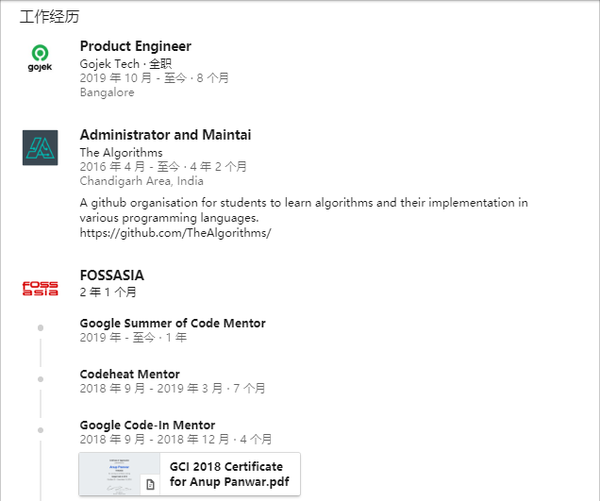
Task: Open GCI 2018 Certificate thumbnail preview
Action: 119,474
